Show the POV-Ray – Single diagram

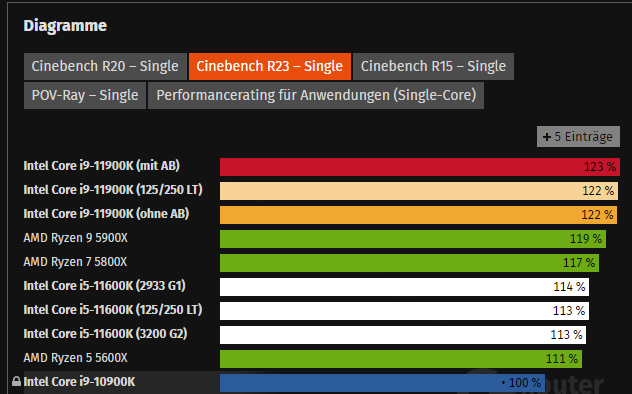coord(85,95)
